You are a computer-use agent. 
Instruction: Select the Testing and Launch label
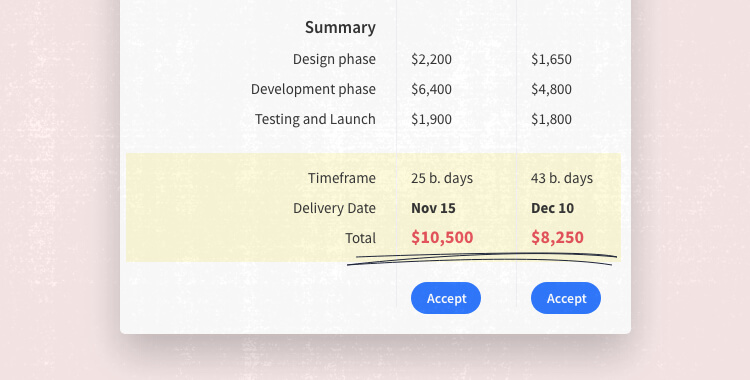[x=315, y=119]
